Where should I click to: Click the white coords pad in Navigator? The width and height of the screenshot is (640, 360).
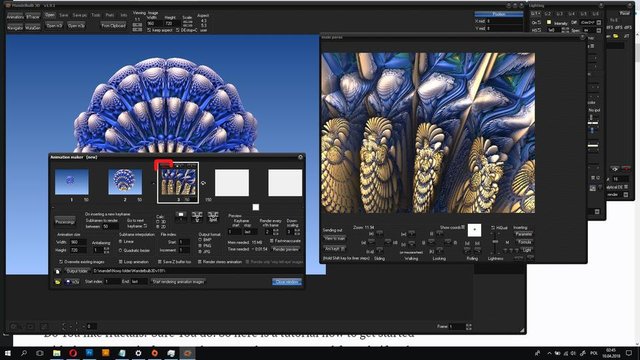(x=474, y=230)
